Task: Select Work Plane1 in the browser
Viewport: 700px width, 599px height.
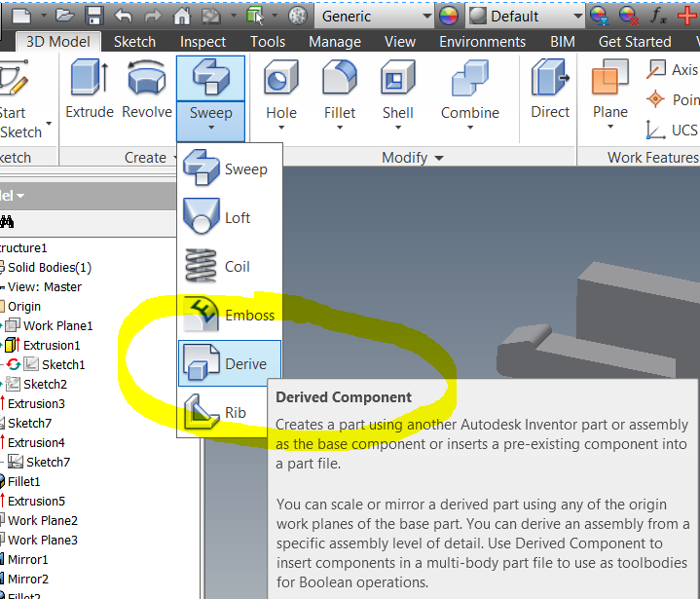Action: [x=57, y=325]
